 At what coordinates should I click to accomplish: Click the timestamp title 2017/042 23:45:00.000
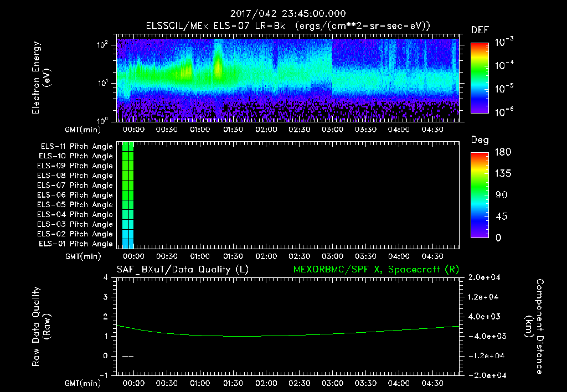click(x=288, y=14)
